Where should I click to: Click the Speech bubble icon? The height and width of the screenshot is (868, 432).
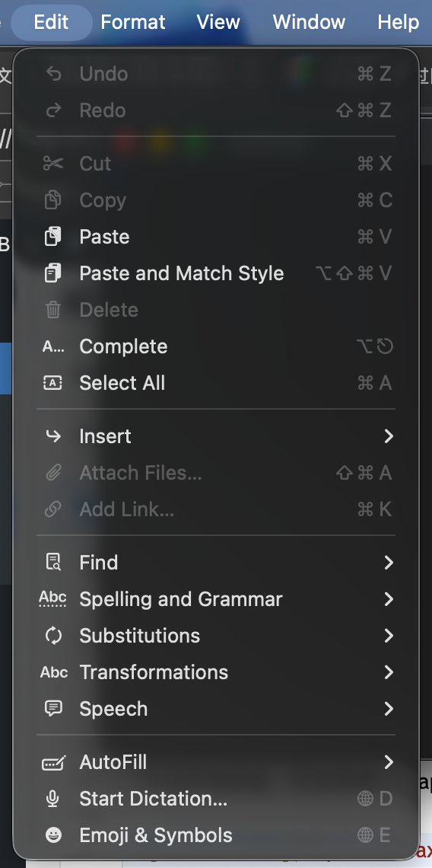tap(53, 709)
